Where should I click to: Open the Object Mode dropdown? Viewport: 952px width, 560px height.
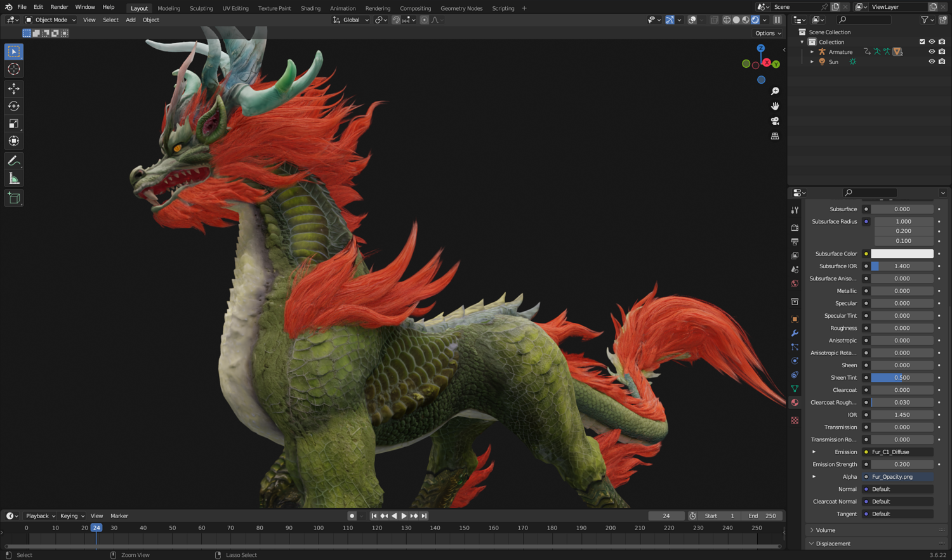(50, 20)
